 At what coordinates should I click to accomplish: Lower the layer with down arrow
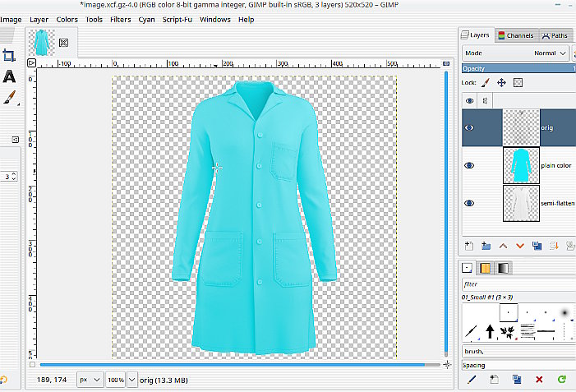pyautogui.click(x=519, y=245)
